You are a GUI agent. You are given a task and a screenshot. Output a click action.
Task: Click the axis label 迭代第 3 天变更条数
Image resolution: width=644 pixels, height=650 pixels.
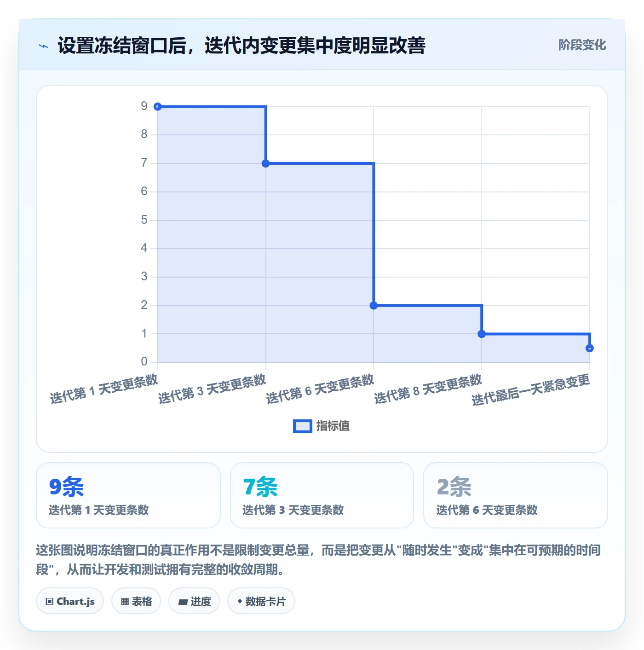[212, 389]
